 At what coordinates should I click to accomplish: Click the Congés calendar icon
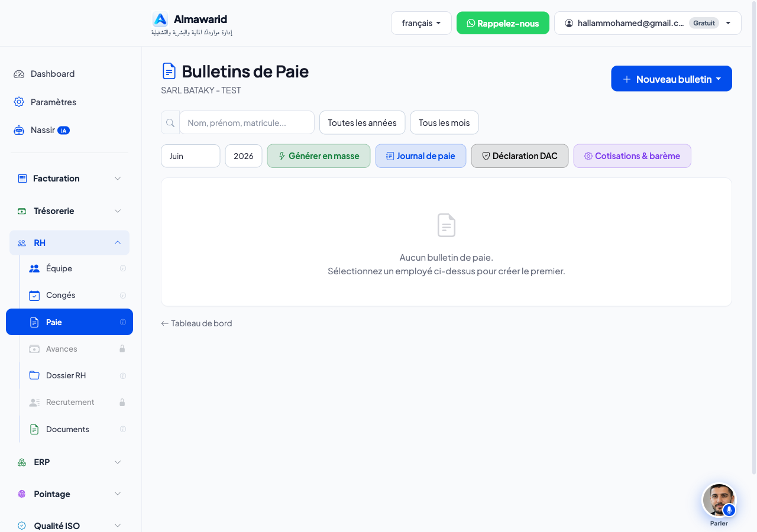[x=34, y=295]
